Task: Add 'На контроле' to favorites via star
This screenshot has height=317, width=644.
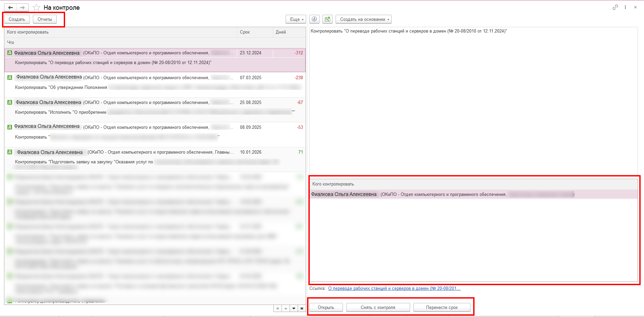Action: 37,7
